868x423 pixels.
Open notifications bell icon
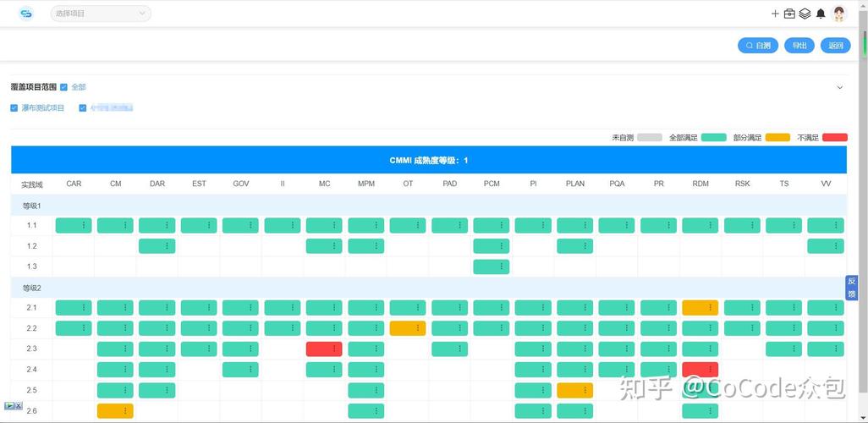(x=821, y=14)
